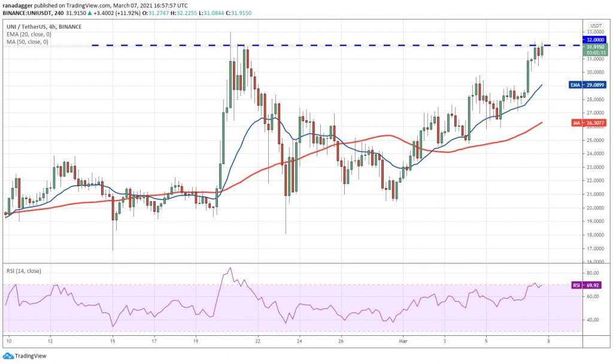Click the purple RSI 69.92 axis tag
613x364 pixels.
click(x=585, y=286)
